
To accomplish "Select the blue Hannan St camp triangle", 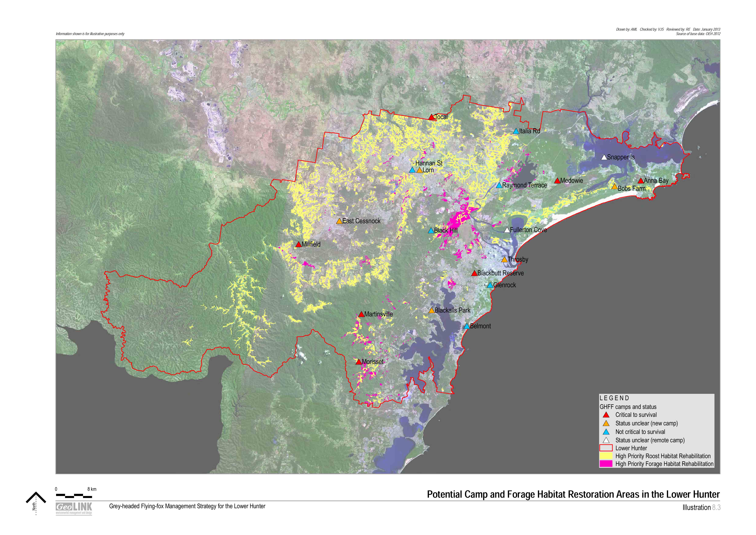I will pos(412,170).
